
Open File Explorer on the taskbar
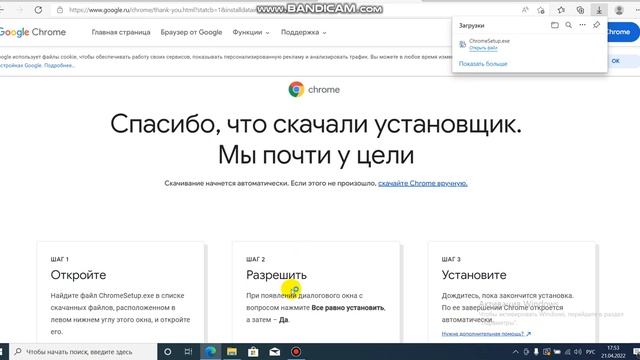[x=232, y=351]
